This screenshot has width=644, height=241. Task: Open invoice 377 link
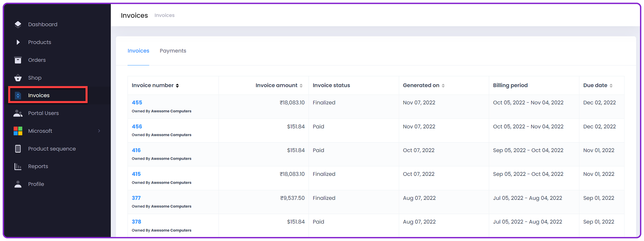click(x=136, y=198)
